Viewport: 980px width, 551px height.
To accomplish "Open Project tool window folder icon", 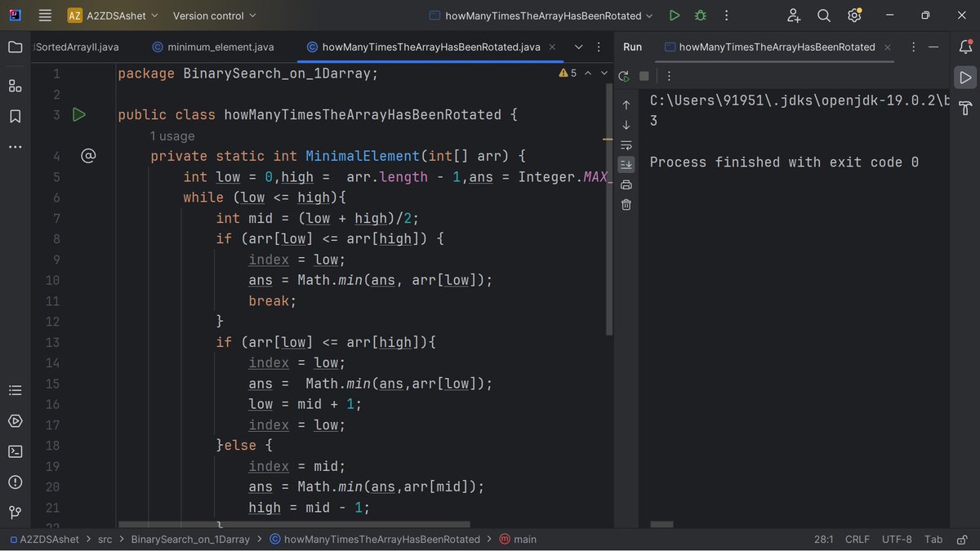I will tap(15, 47).
